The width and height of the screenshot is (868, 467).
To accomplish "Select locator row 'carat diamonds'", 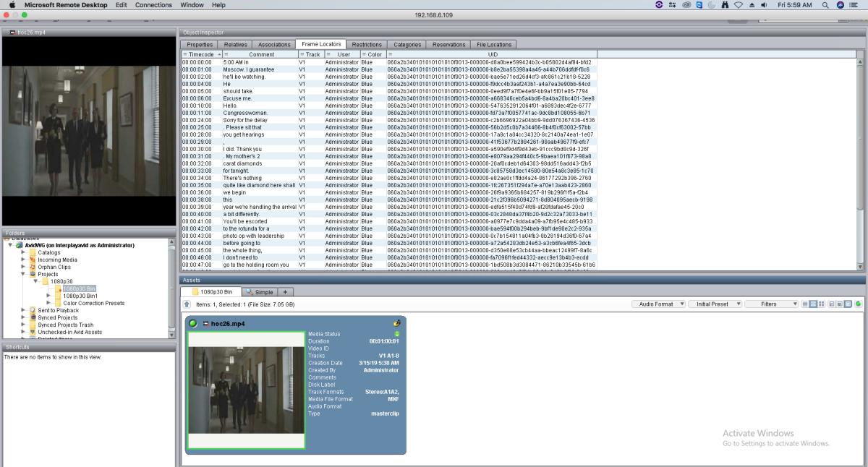I will 388,163.
